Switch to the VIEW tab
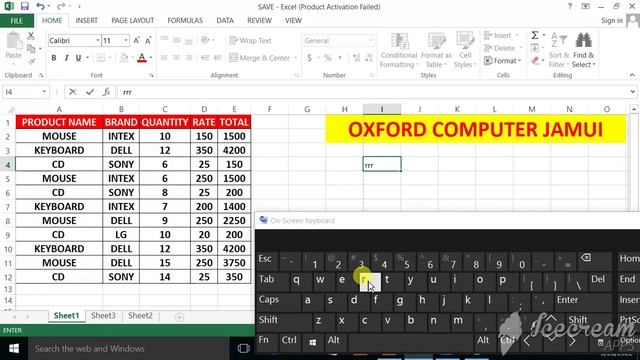 [293, 20]
